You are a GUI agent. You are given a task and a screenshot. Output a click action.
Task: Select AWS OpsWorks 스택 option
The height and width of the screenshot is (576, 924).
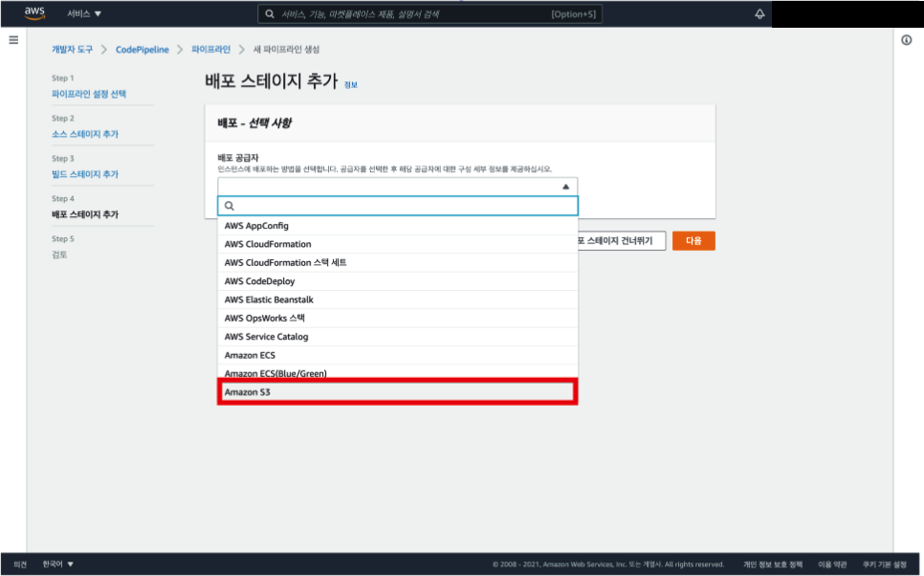click(398, 319)
